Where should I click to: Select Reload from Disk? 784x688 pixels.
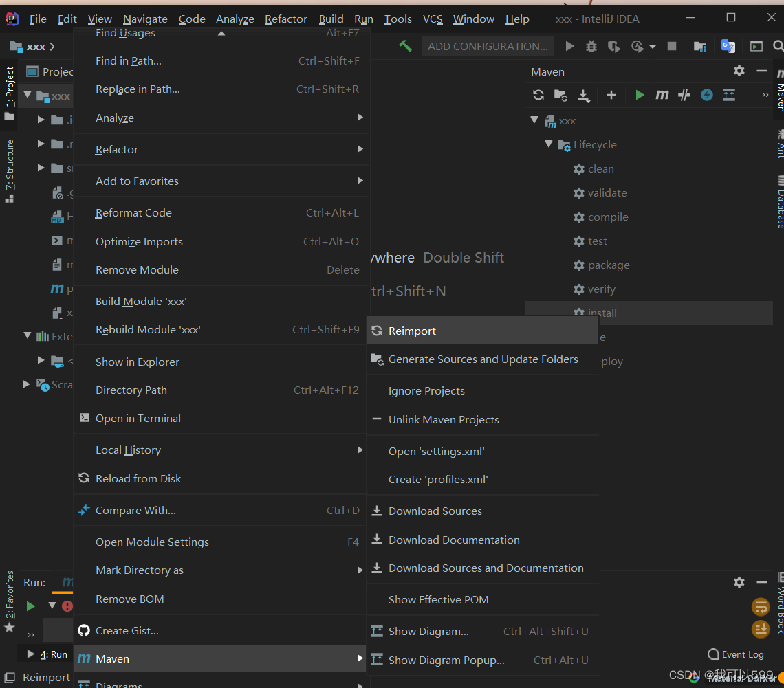pos(220,478)
